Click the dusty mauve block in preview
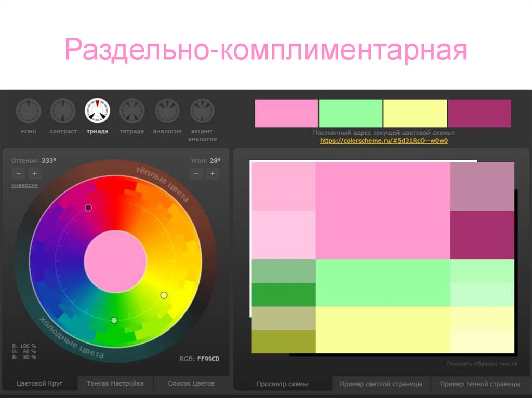The image size is (532, 398). tap(483, 186)
